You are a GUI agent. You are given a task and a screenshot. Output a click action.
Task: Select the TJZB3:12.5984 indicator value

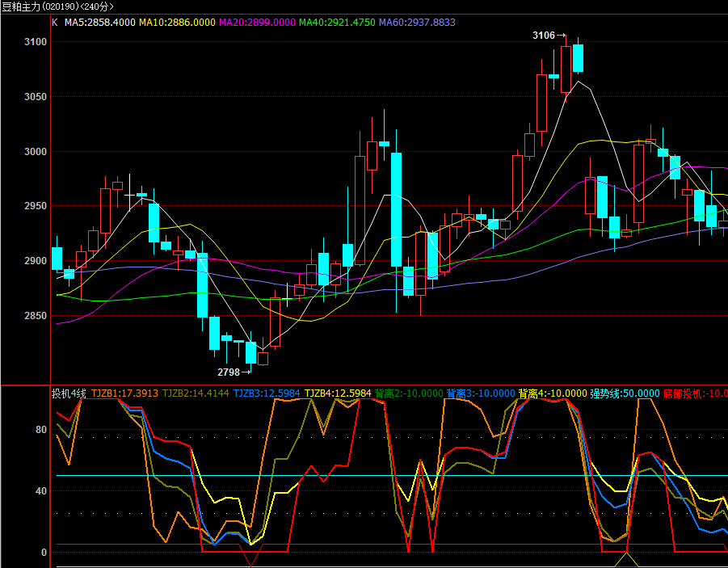(267, 393)
